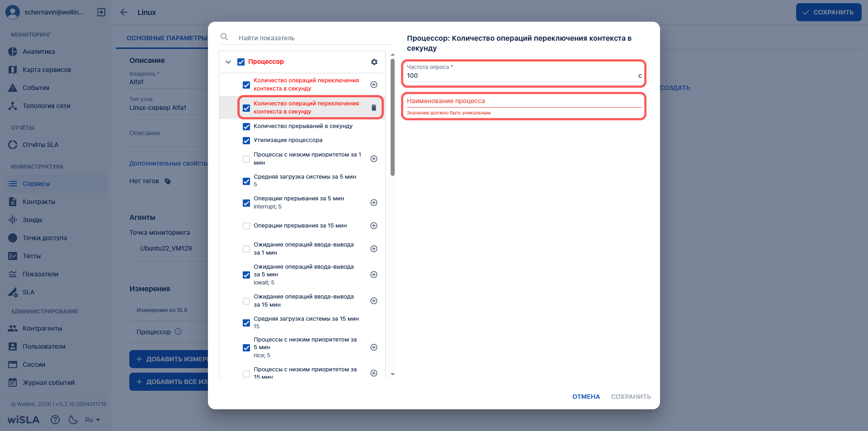Click the user account avatar icon
Viewport: 868px width, 431px height.
coord(13,12)
